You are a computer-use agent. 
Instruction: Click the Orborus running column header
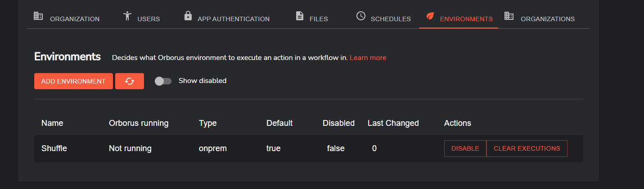[139, 123]
